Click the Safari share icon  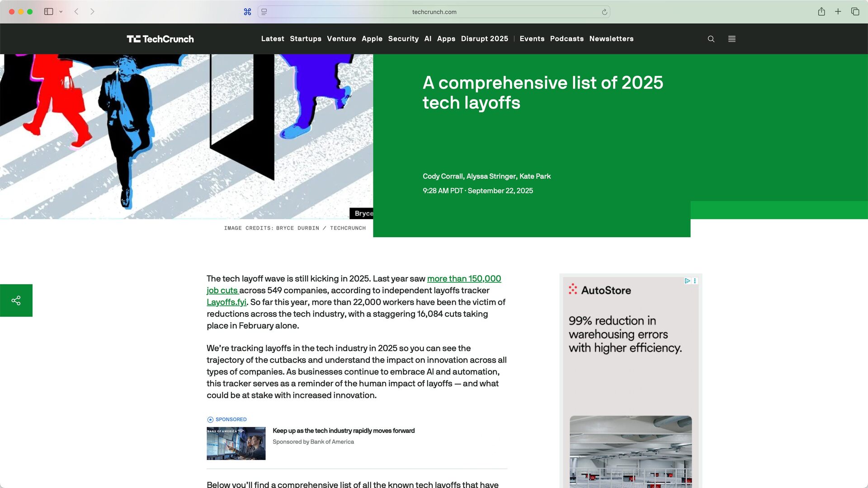[821, 12]
